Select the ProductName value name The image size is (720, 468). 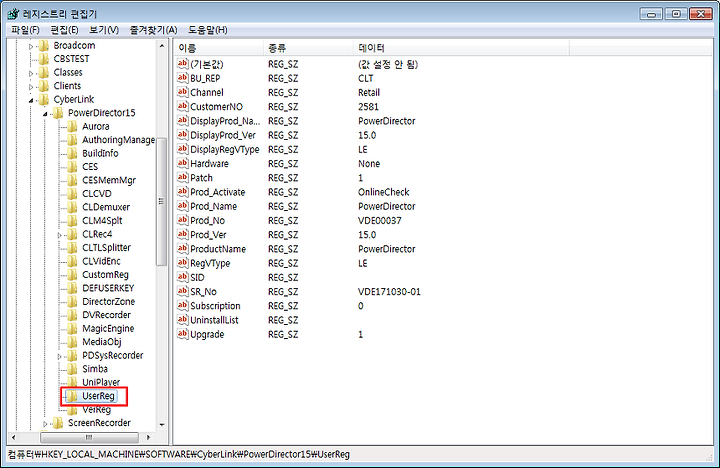pos(218,249)
